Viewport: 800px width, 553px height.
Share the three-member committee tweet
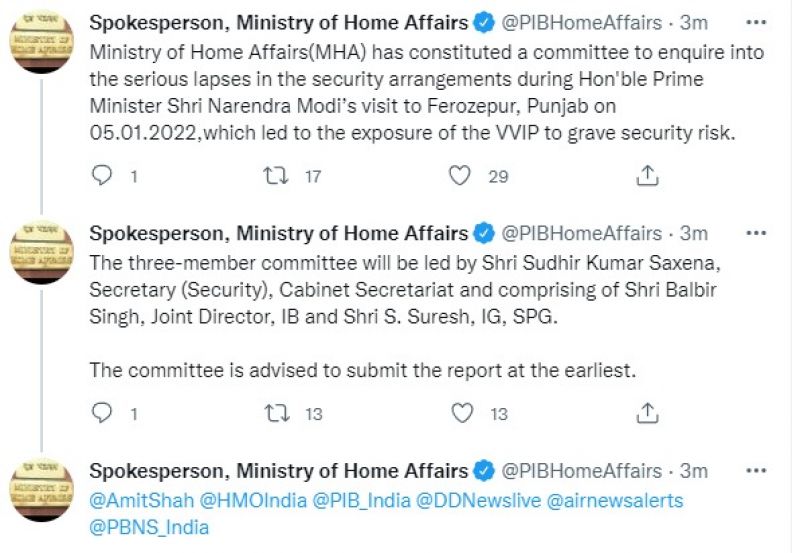647,412
